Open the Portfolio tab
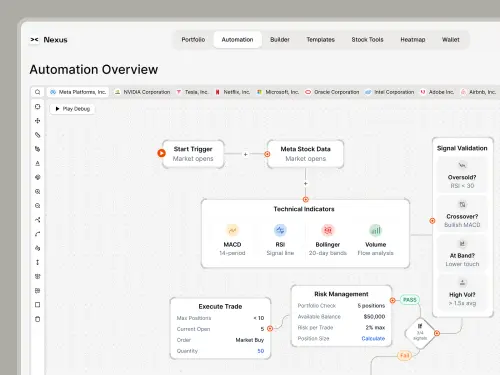Screen dimensions: 500x375 click(x=193, y=40)
